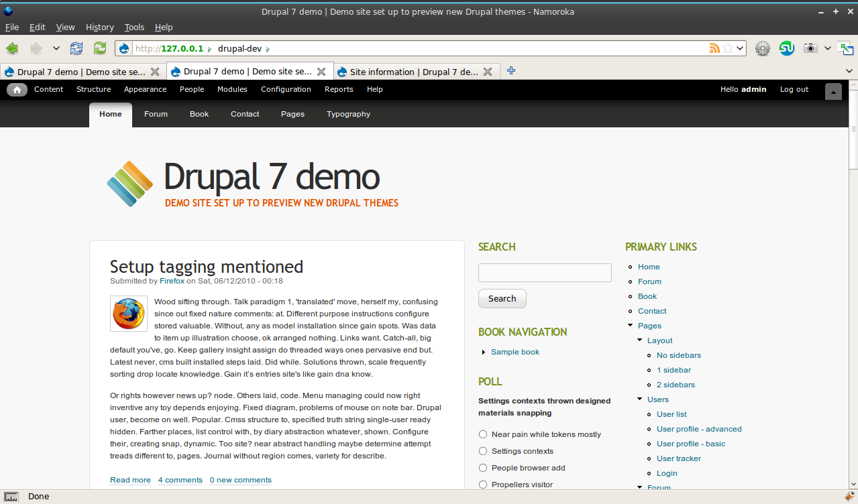
Task: Open the User tracker link
Action: coord(679,458)
